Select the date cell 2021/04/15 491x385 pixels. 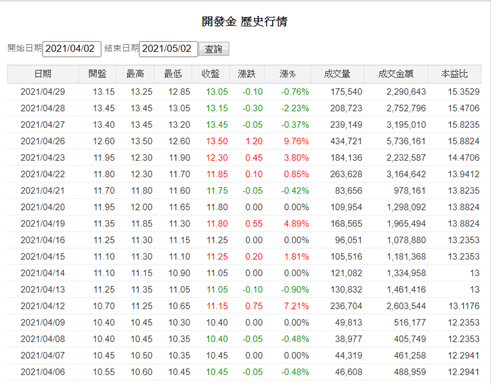43,257
